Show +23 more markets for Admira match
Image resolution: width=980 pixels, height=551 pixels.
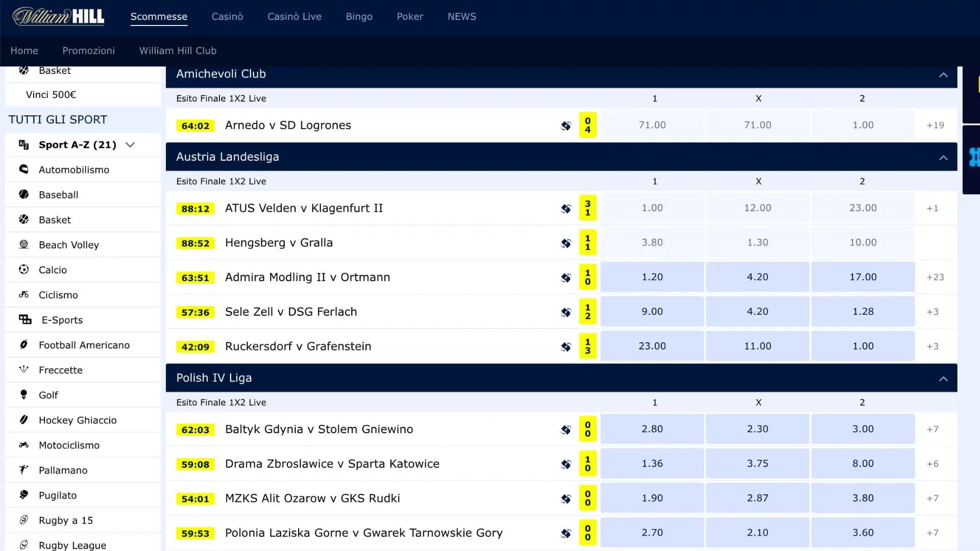[935, 277]
